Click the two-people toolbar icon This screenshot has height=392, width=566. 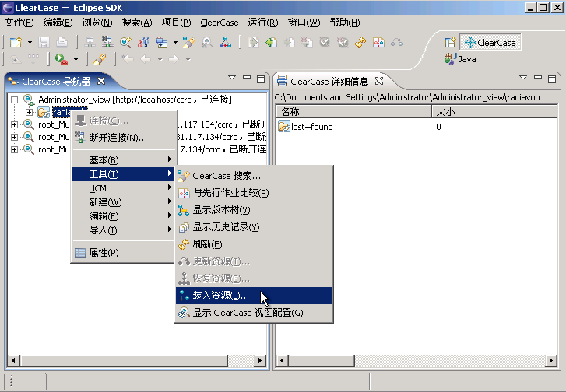(144, 43)
